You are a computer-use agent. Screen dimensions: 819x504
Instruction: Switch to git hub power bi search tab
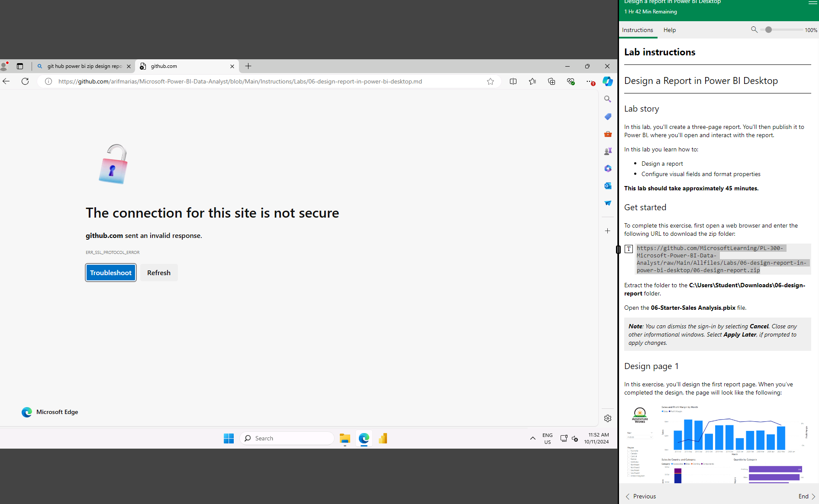pos(84,66)
